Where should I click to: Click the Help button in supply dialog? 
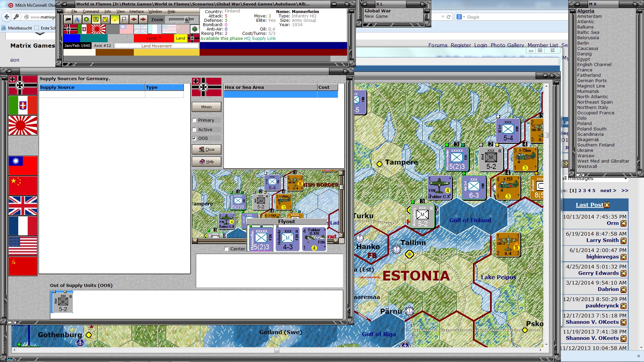207,162
